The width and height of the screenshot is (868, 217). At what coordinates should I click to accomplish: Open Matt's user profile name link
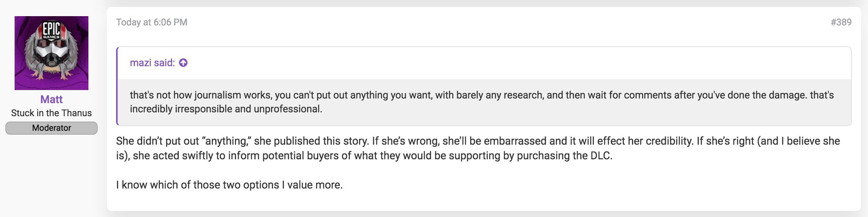point(52,99)
